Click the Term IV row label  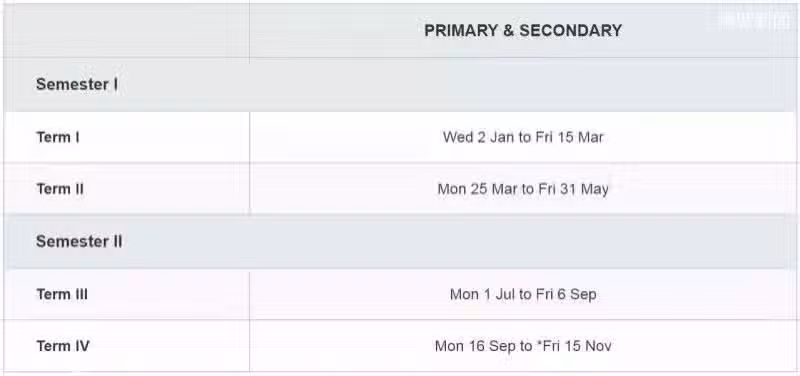(63, 346)
